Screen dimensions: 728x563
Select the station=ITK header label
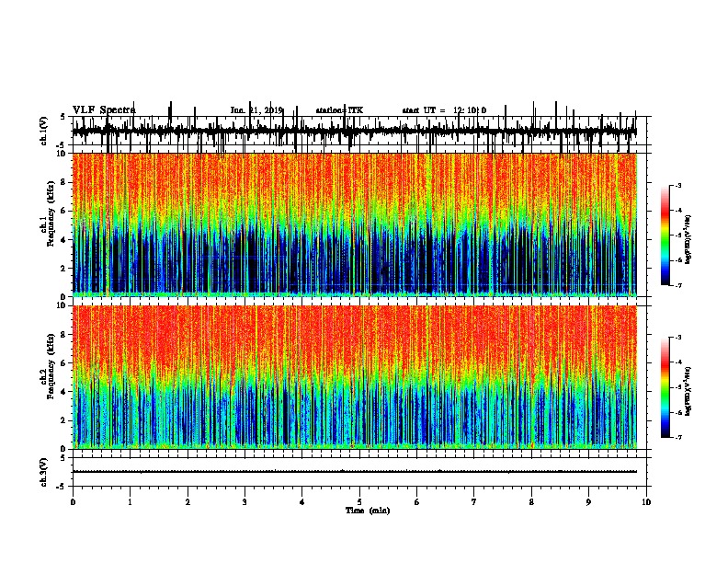(x=339, y=110)
